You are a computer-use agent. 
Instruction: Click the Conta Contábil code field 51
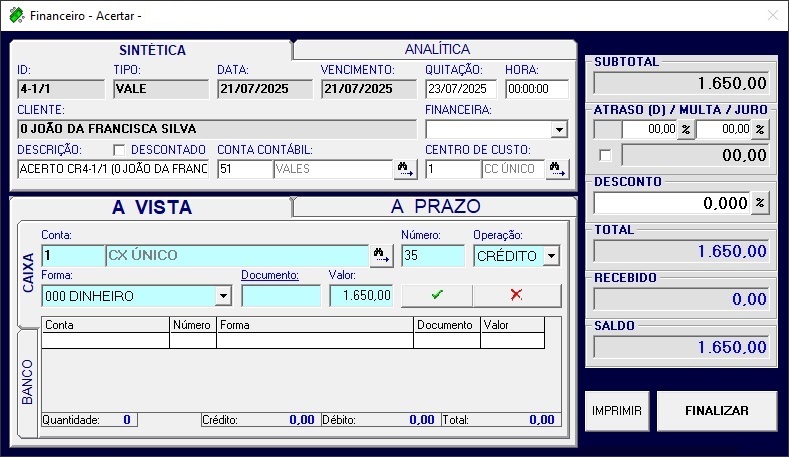(x=245, y=169)
